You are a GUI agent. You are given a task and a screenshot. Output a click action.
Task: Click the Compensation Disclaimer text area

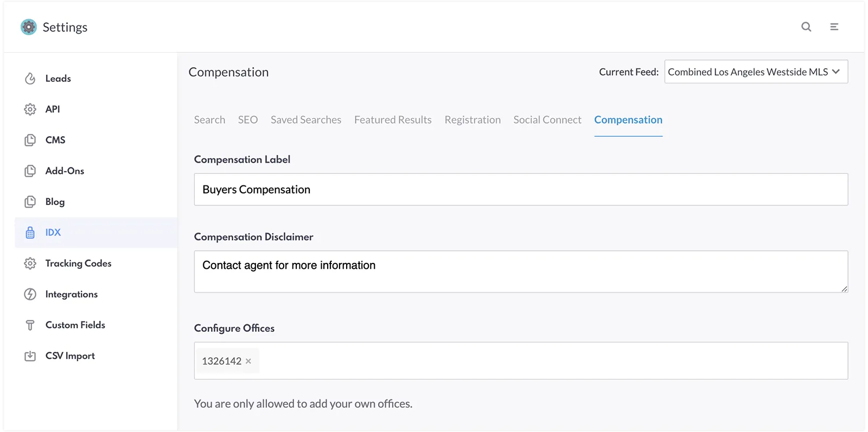521,272
